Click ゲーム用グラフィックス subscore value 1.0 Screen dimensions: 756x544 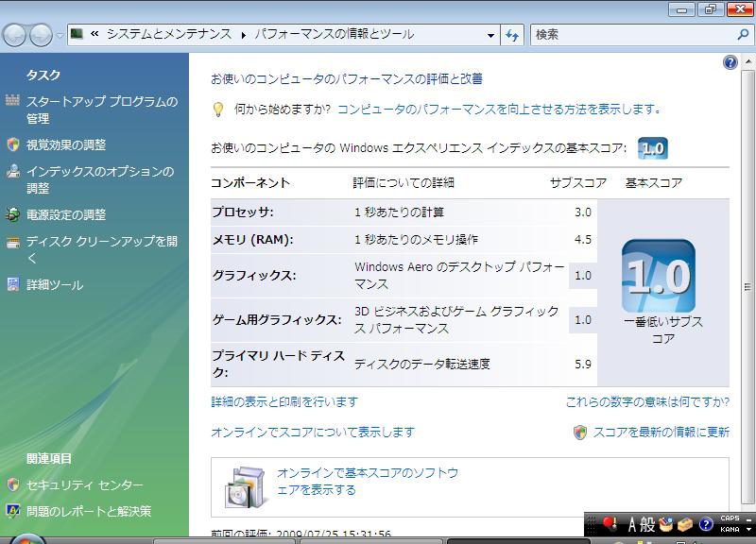coord(583,320)
